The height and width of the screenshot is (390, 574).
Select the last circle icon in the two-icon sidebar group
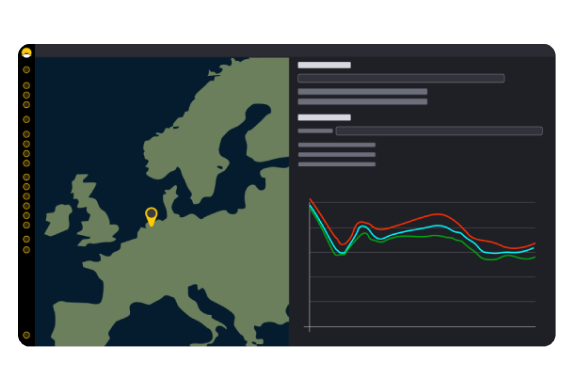click(26, 250)
